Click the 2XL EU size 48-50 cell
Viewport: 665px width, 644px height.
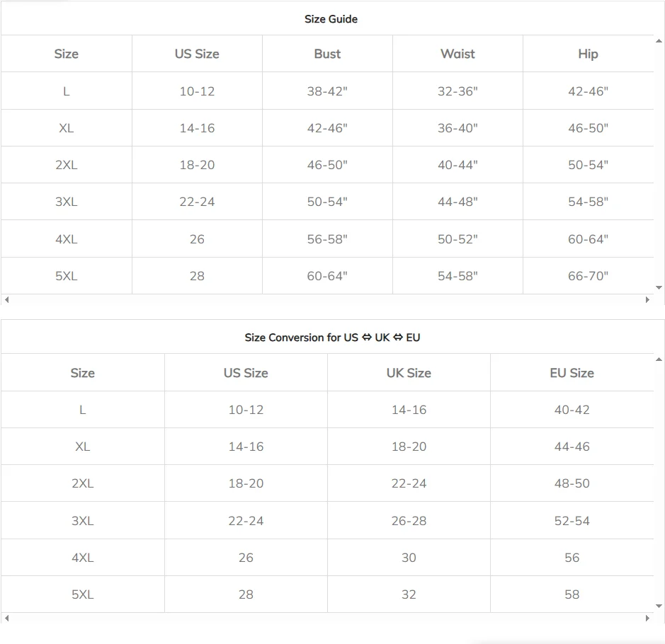(x=572, y=483)
